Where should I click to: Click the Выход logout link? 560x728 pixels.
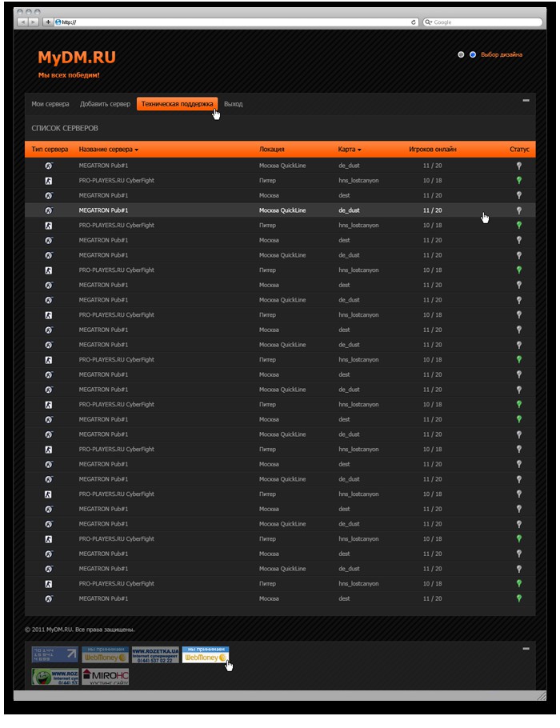click(234, 104)
